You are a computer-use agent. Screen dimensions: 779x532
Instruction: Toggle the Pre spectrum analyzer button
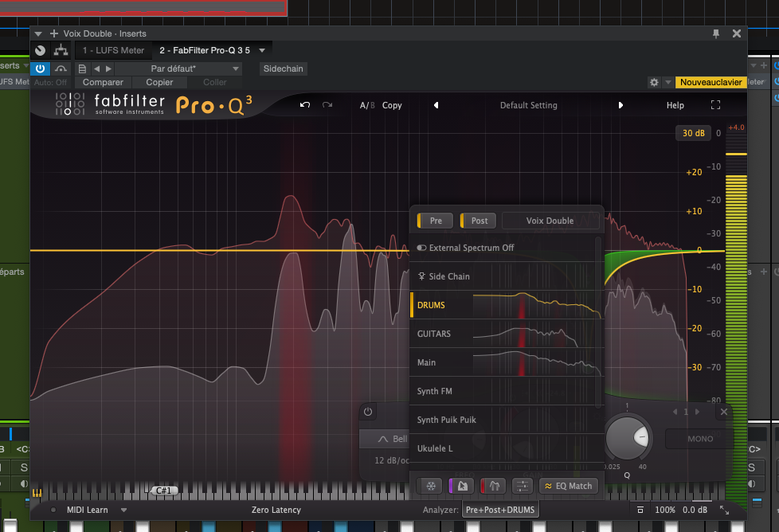click(x=435, y=221)
